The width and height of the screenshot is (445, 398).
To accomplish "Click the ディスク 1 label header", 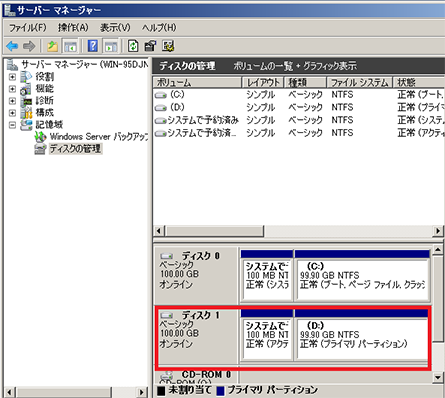I will coord(201,315).
